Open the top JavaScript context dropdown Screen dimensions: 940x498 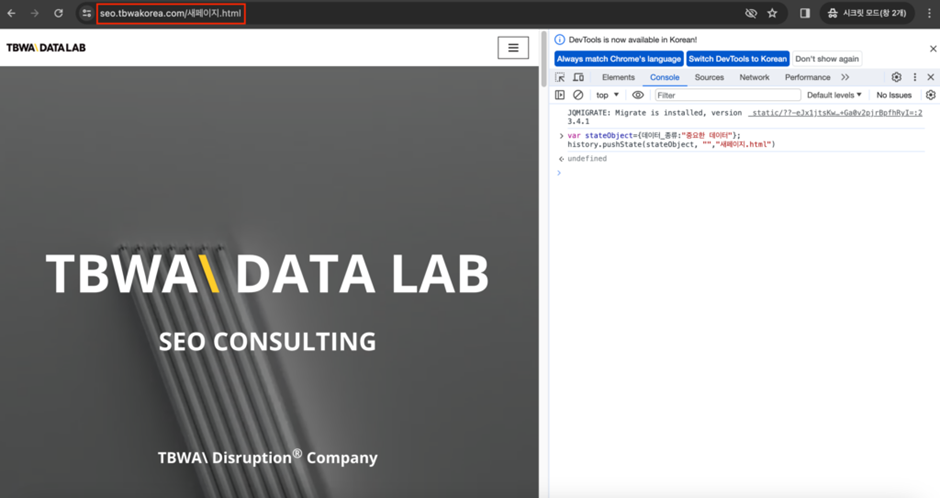click(608, 95)
